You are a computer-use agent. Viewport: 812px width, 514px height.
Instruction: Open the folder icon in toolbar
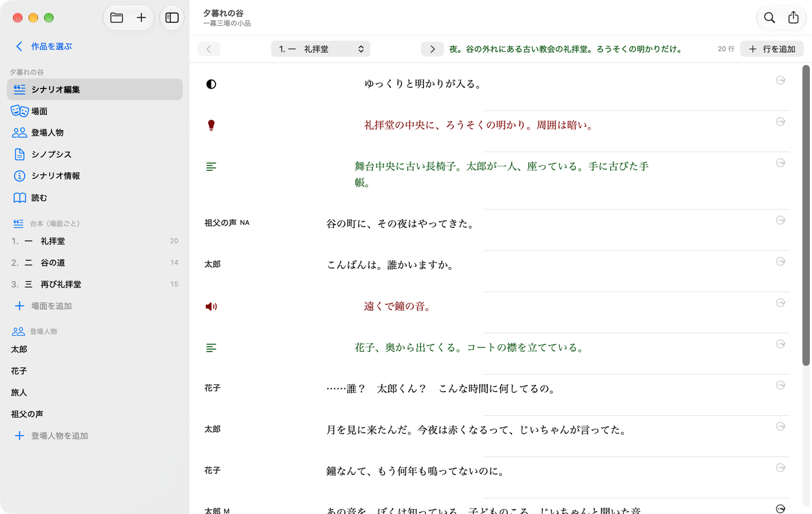117,18
